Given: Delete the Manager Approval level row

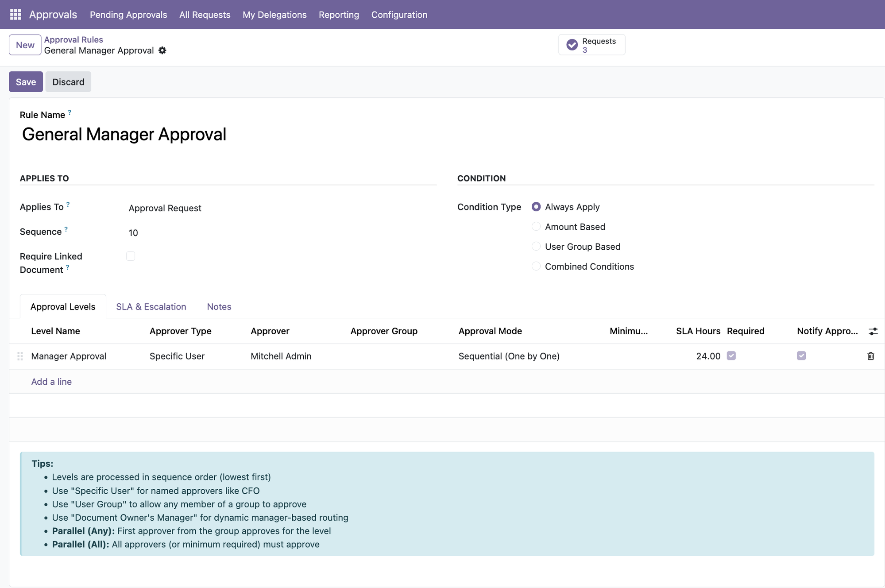Looking at the screenshot, I should (x=870, y=356).
